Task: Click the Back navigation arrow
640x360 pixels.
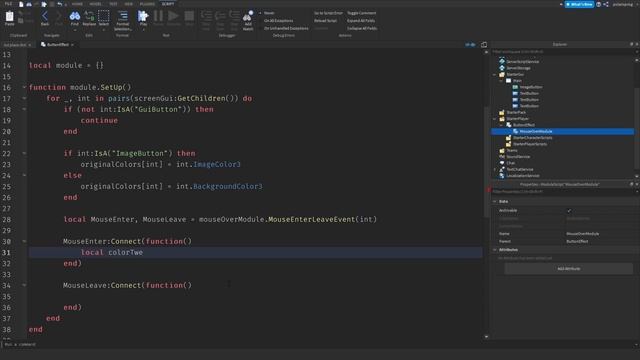Action: 45,16
